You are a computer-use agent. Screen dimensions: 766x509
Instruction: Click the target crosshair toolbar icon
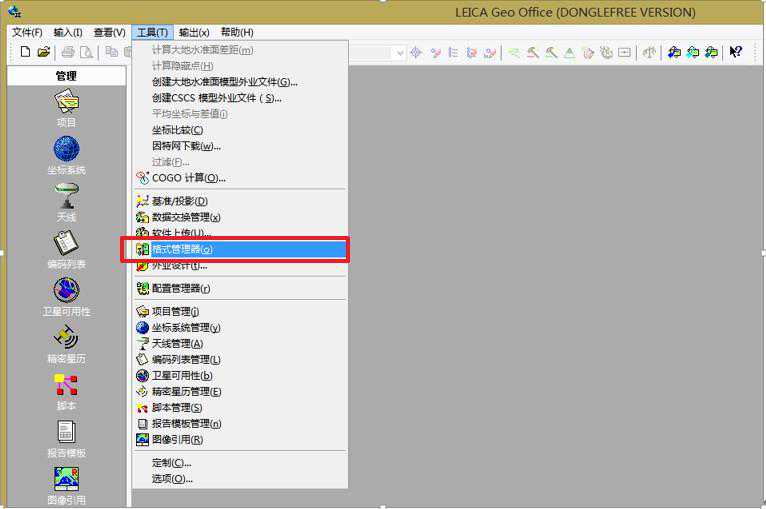[x=416, y=52]
